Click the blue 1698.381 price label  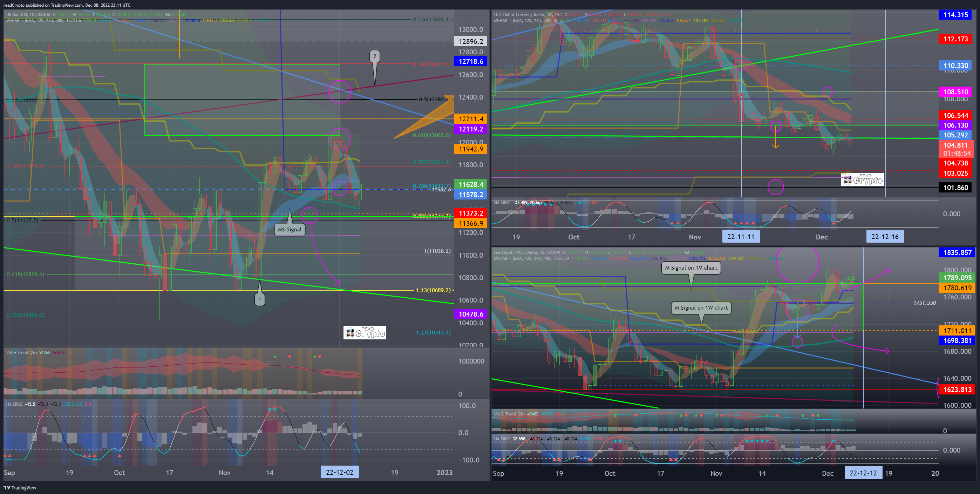pos(957,341)
